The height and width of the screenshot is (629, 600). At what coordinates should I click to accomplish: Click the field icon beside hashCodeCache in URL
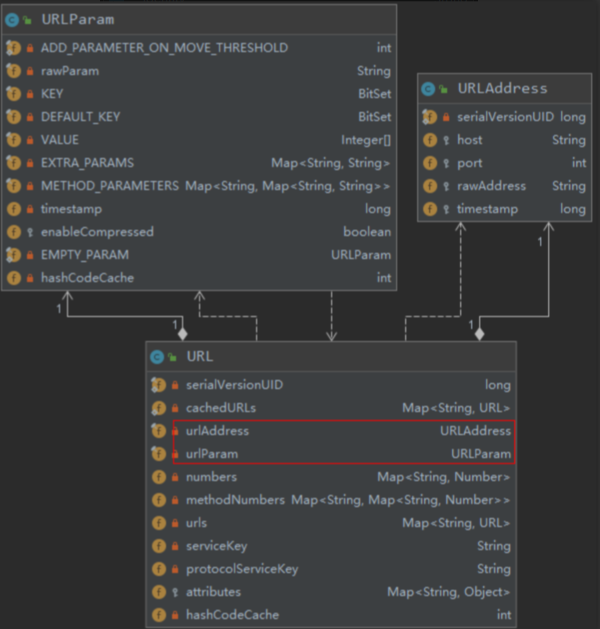pos(158,615)
